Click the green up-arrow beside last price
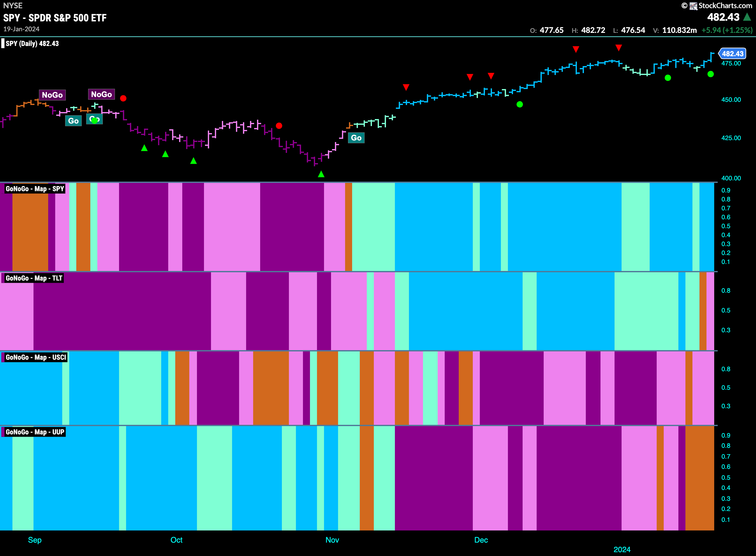Screen dimensions: 756x556 pyautogui.click(x=747, y=17)
